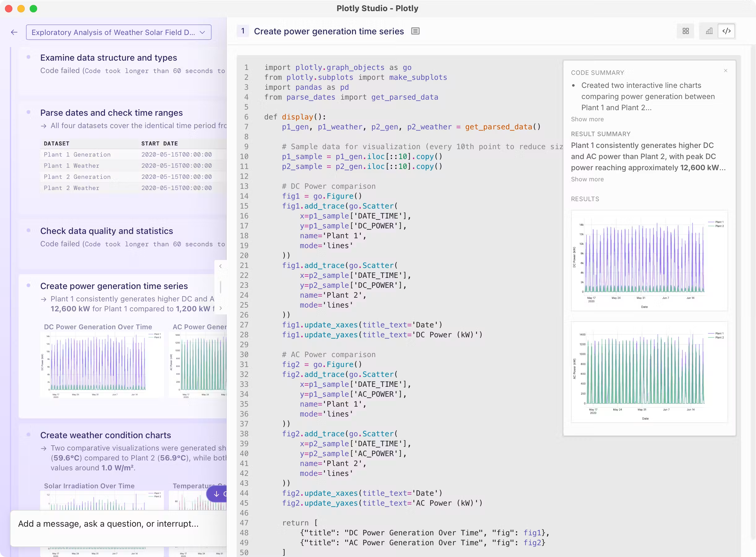Click '# DC Power comparison' comment line

(329, 186)
